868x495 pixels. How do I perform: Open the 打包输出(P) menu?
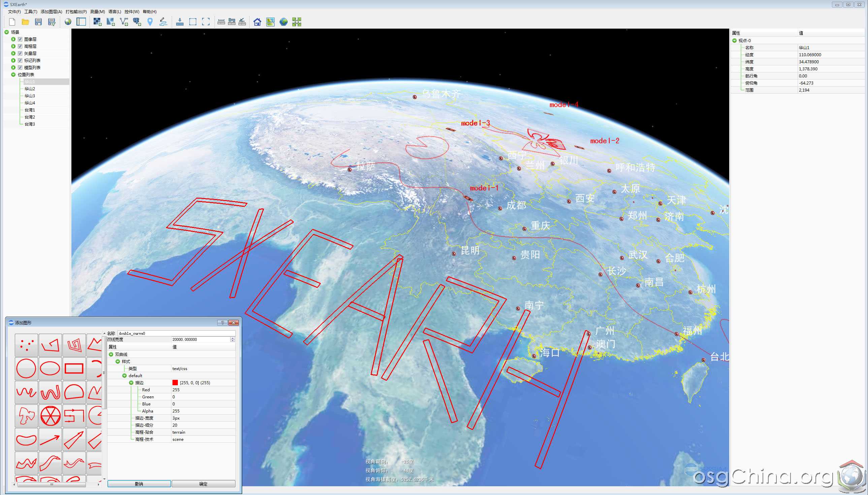click(x=76, y=12)
